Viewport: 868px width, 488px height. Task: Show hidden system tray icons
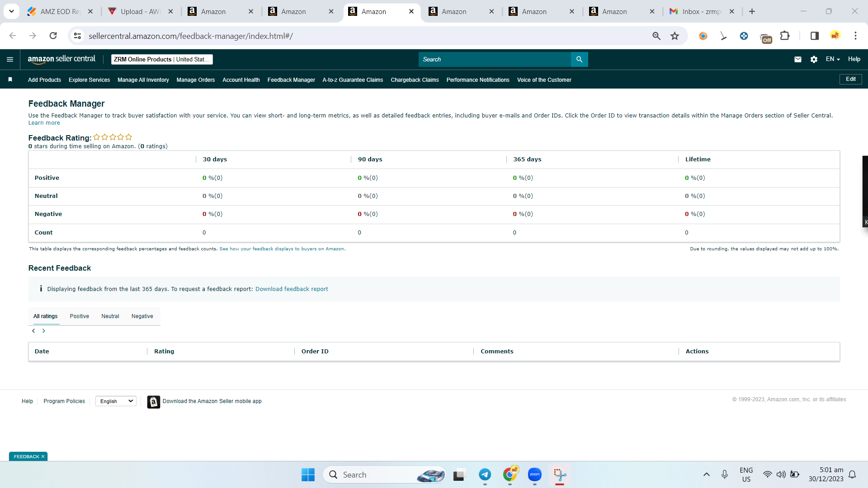706,474
